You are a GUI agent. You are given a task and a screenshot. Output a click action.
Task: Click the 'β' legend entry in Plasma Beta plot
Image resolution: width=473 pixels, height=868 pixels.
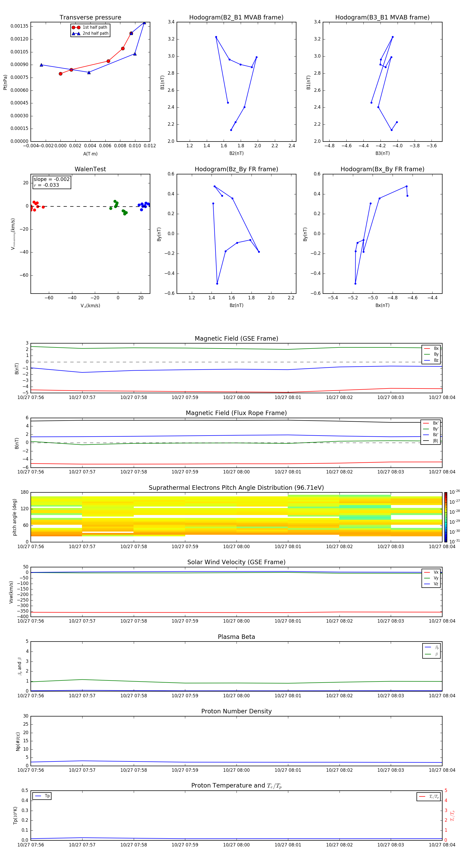click(x=431, y=654)
